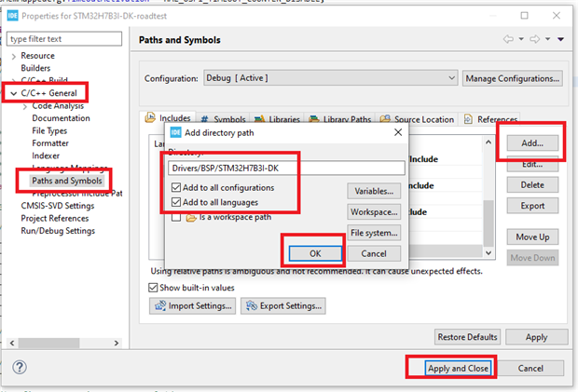578x392 pixels.
Task: Click the tree horizontal scrollbar thumb
Action: [x=49, y=343]
